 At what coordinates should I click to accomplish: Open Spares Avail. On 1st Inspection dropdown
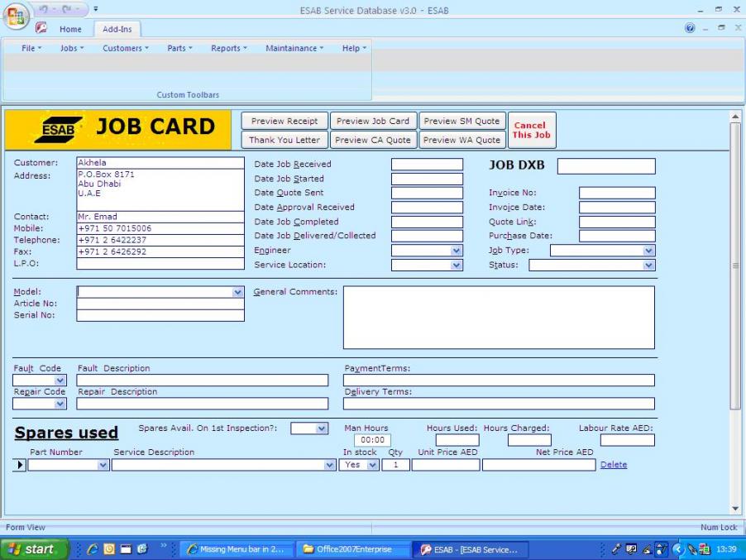pyautogui.click(x=322, y=428)
